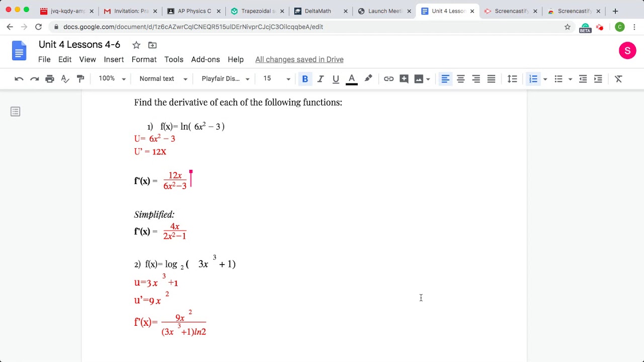Run spelling and grammar check
The height and width of the screenshot is (362, 644).
[x=65, y=79]
